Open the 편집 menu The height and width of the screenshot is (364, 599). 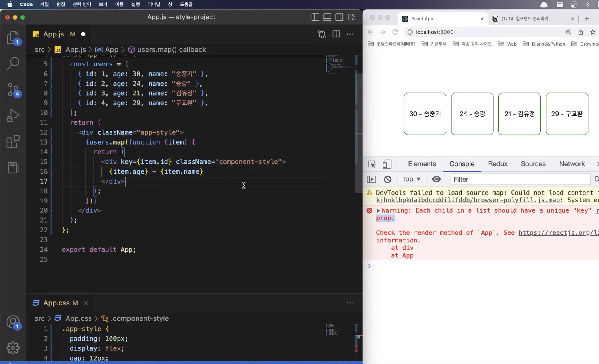(x=61, y=4)
